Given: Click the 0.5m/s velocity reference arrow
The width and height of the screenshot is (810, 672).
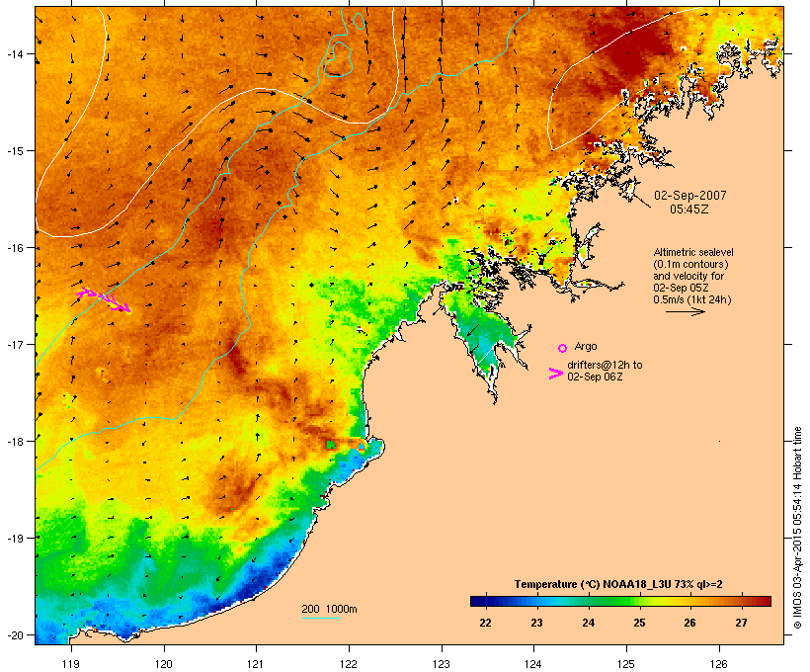Looking at the screenshot, I should [x=685, y=311].
